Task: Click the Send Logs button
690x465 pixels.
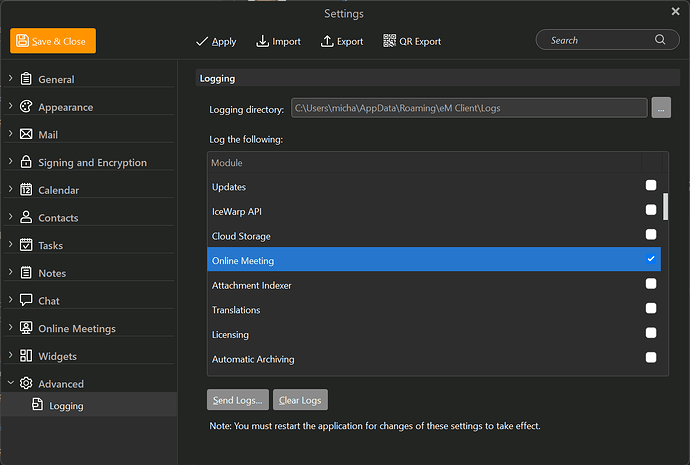Action: (238, 399)
